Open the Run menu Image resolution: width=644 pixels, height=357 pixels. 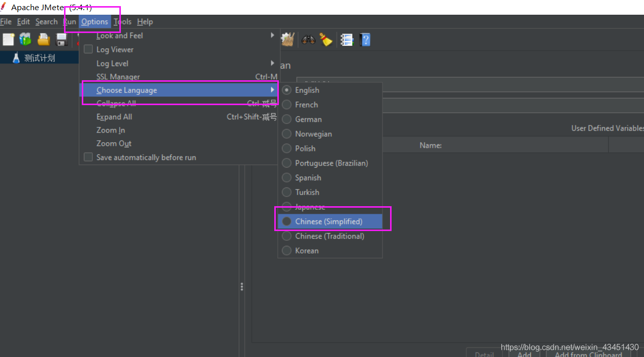tap(70, 22)
